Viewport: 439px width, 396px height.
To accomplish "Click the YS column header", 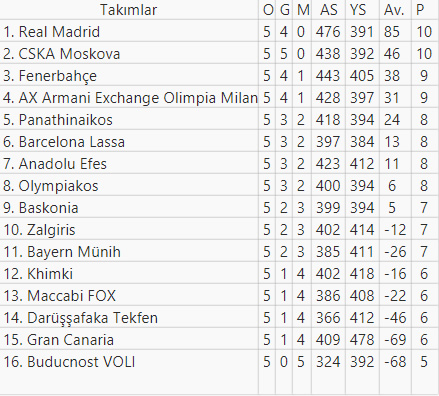I will [x=358, y=10].
